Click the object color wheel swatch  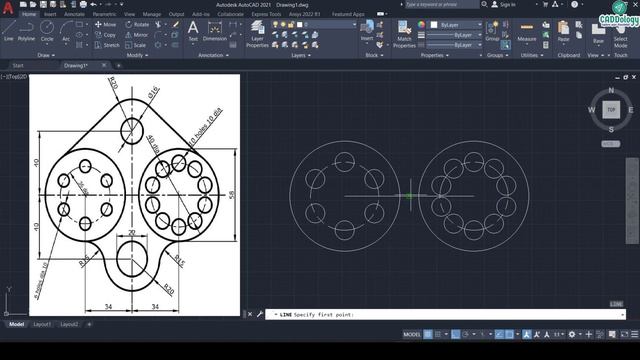[421, 24]
